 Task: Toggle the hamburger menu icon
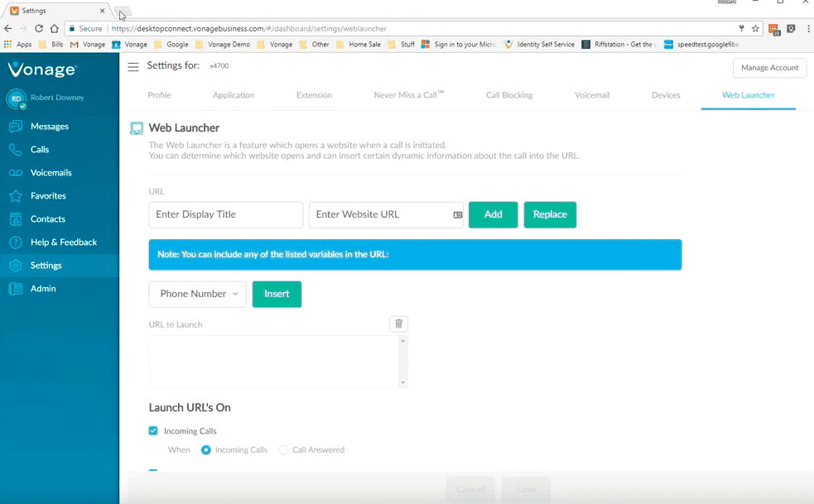(133, 67)
